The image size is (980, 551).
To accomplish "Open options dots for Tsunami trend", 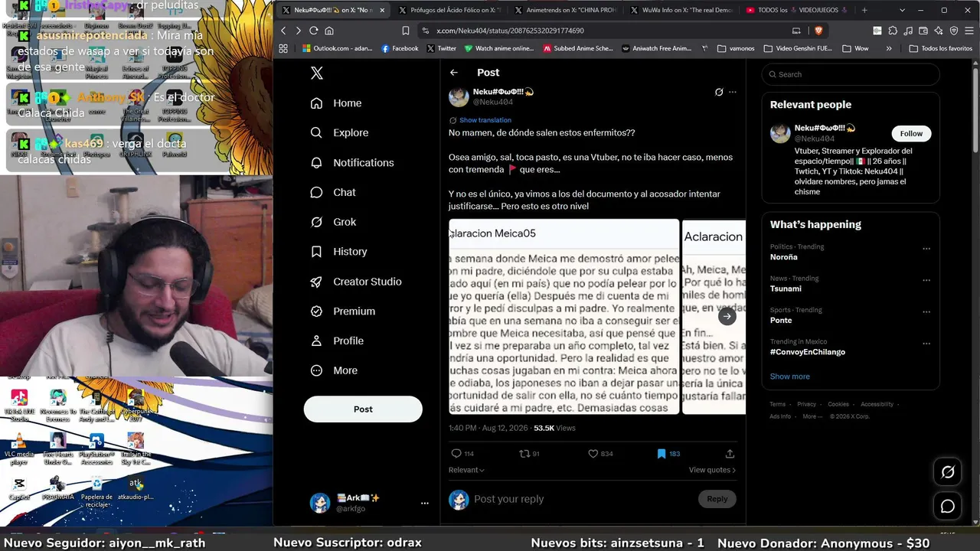I will point(926,280).
